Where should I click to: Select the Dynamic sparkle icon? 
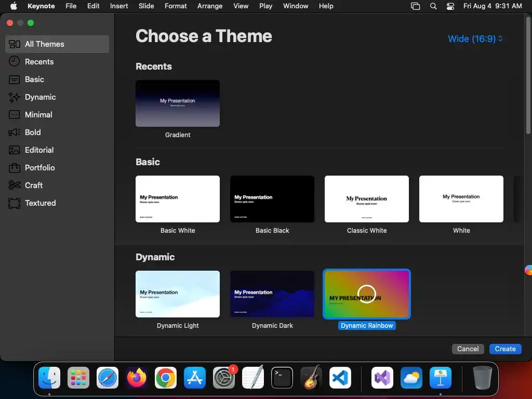click(x=14, y=97)
